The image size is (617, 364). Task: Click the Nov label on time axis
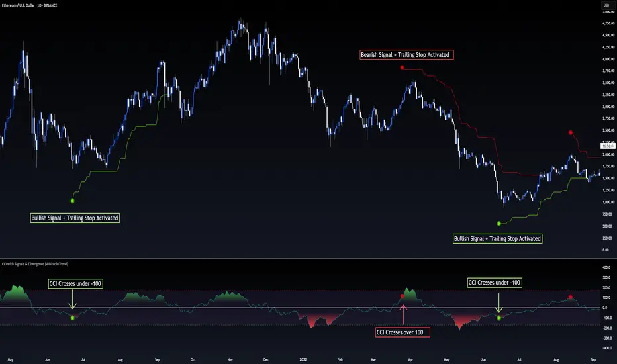coord(230,359)
